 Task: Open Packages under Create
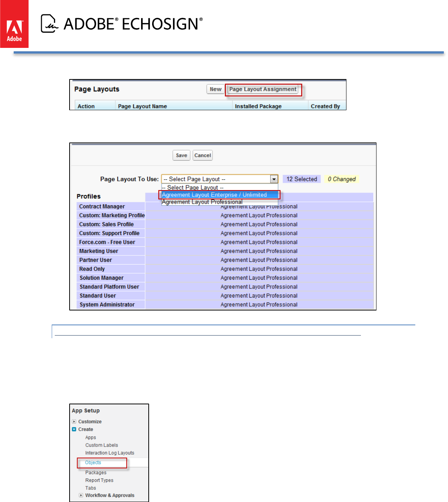pyautogui.click(x=96, y=473)
